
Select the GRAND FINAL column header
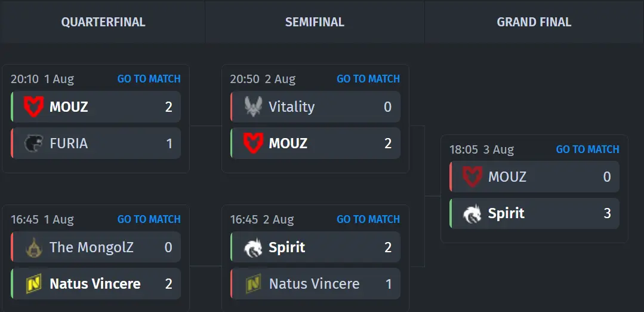click(534, 22)
